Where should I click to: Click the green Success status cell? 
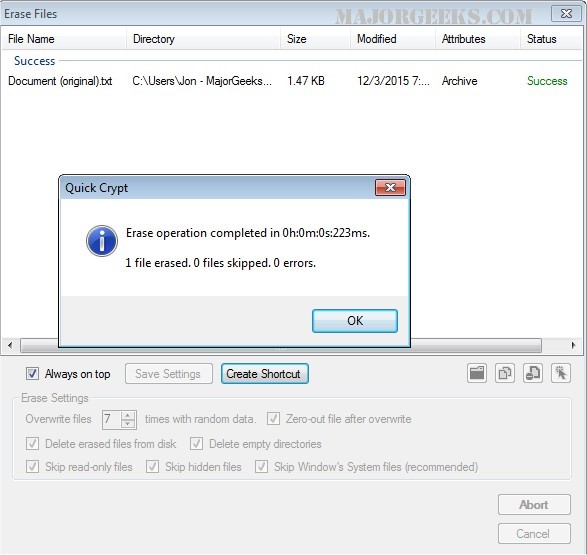click(x=547, y=81)
